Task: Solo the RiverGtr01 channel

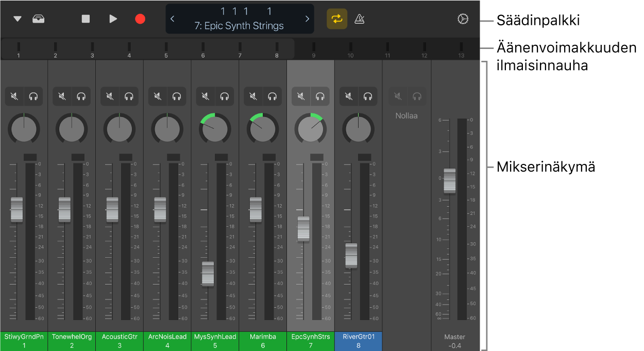Action: click(368, 96)
